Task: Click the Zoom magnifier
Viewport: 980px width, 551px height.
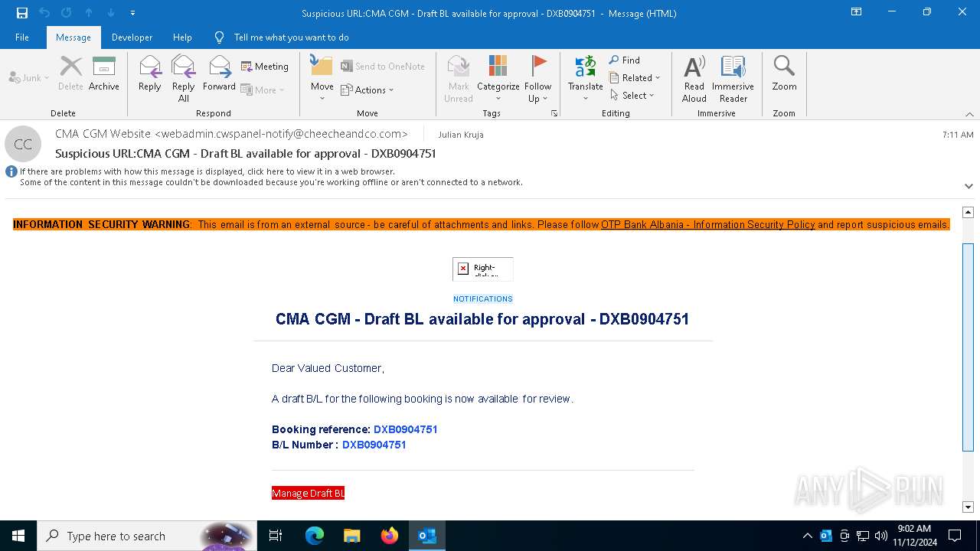Action: pos(784,73)
